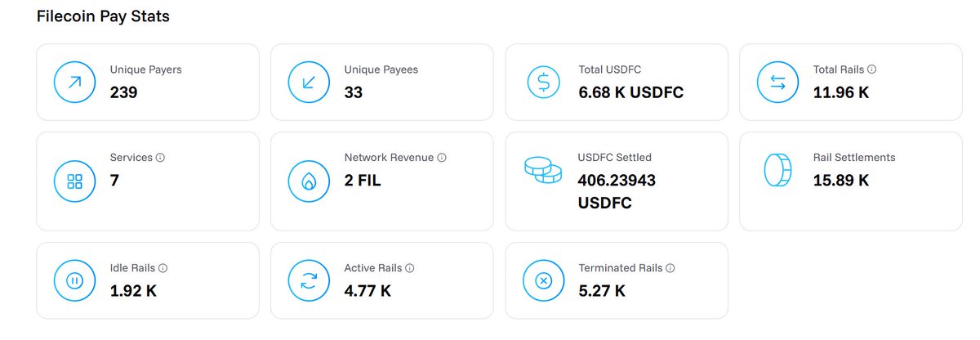The image size is (980, 340).
Task: Click the Rail Settlements coin icon
Action: pyautogui.click(x=777, y=170)
